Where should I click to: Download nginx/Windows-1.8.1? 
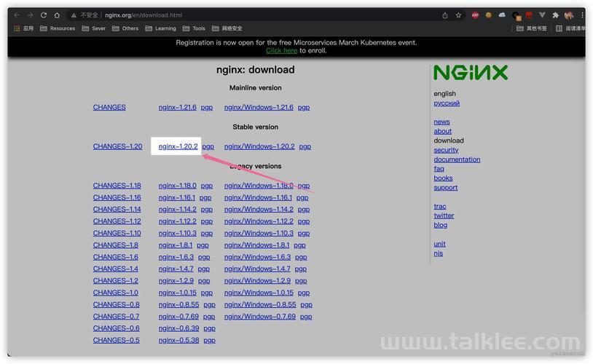click(x=256, y=245)
